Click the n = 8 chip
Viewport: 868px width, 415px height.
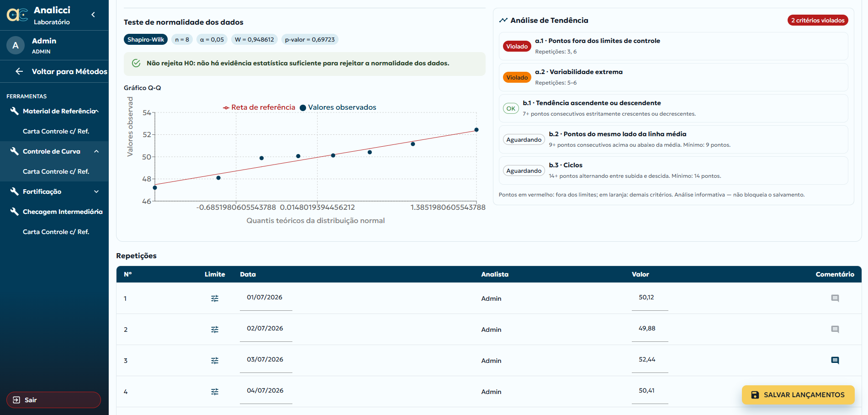coord(182,40)
